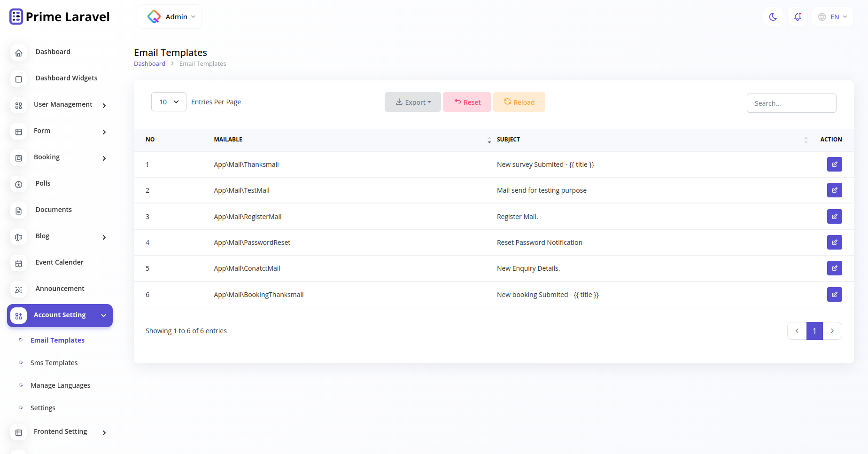Click the edit icon for App\Mail\Thanksmail

coord(834,164)
